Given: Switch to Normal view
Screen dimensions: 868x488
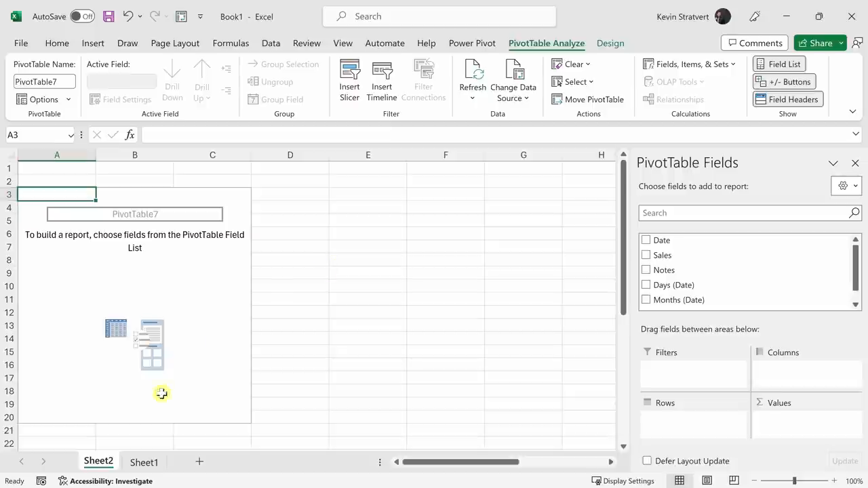Looking at the screenshot, I should click(x=679, y=481).
